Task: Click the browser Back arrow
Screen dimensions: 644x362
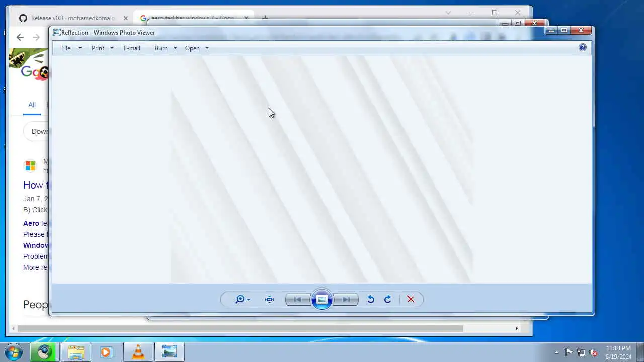Action: pos(20,37)
